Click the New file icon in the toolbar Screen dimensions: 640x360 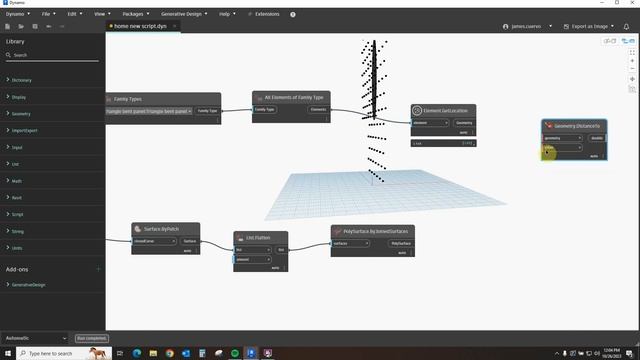[x=7, y=27]
